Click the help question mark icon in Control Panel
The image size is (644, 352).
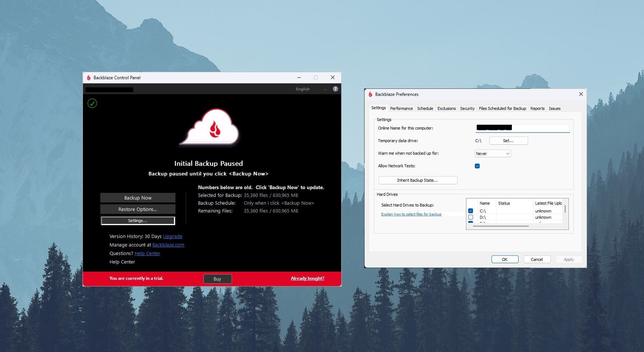(335, 89)
